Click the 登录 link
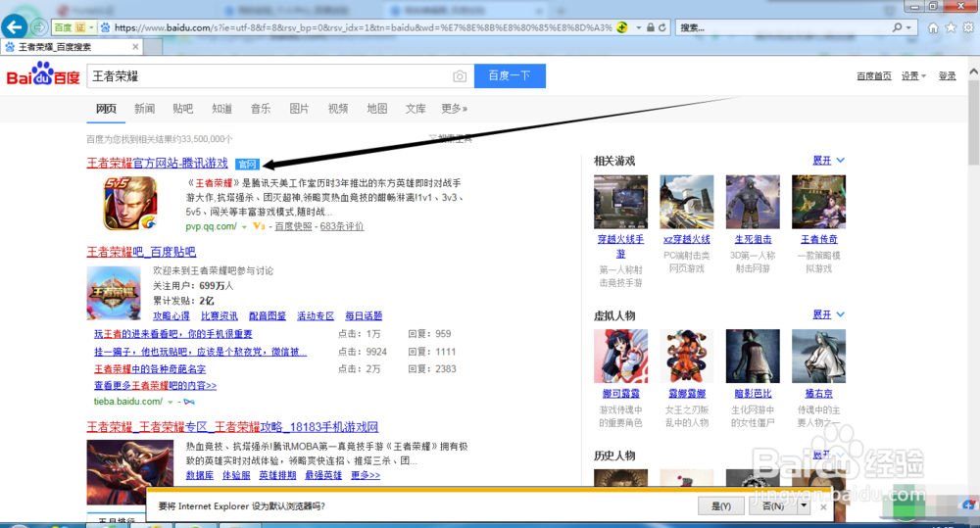Screen dimensions: 980x528 click(x=947, y=76)
